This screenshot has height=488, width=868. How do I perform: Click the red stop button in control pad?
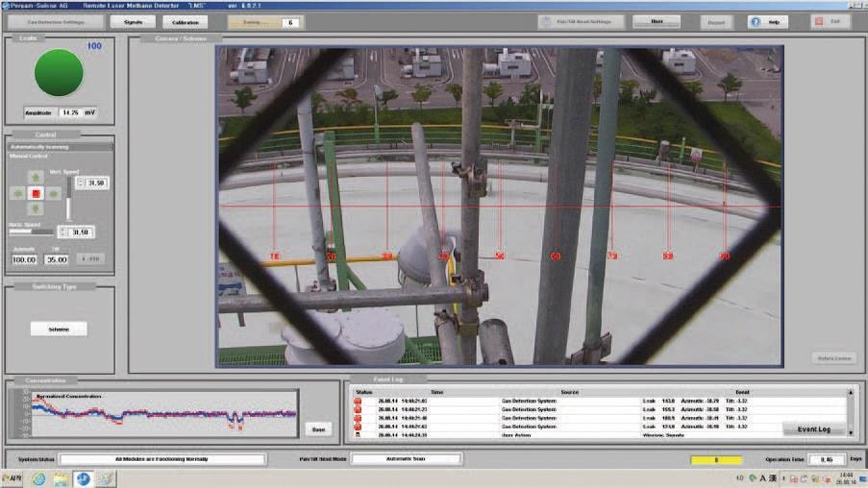(36, 193)
